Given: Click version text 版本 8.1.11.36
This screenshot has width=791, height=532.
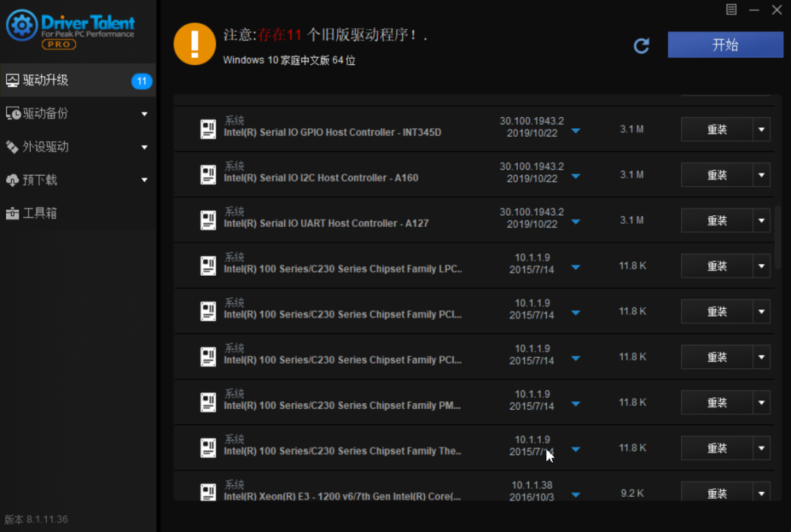Looking at the screenshot, I should (x=36, y=520).
